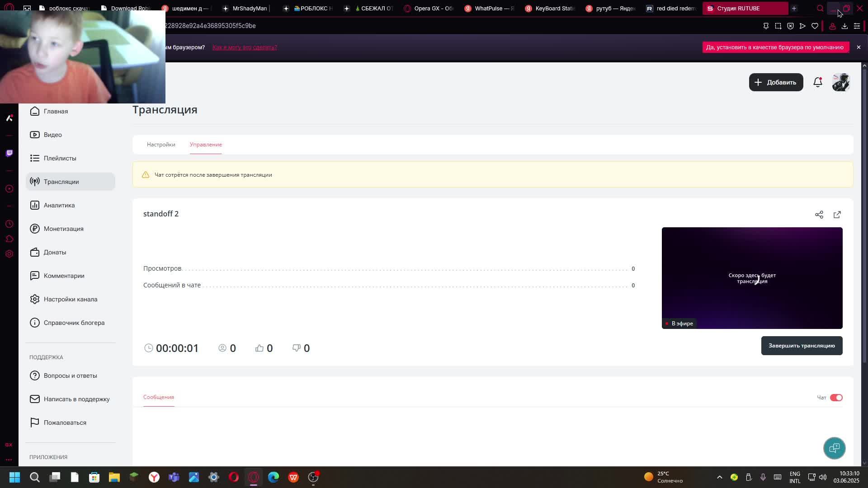Show hidden system tray icons
The height and width of the screenshot is (488, 868).
pyautogui.click(x=719, y=477)
